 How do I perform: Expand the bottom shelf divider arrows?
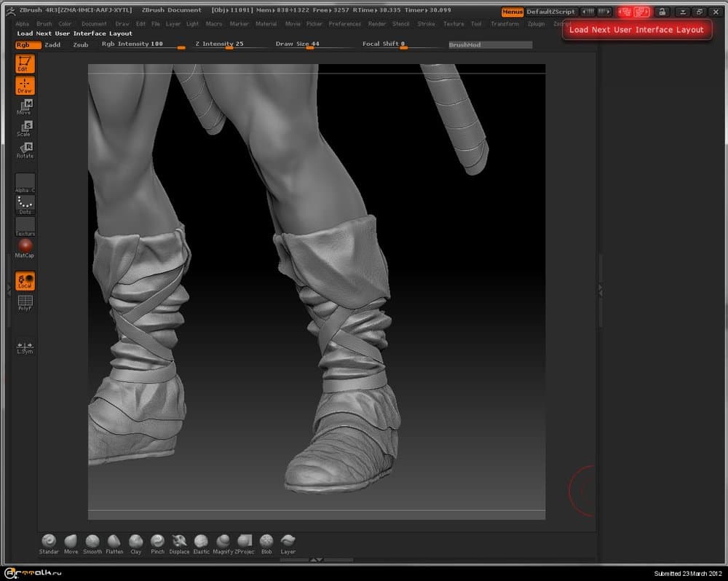pyautogui.click(x=316, y=560)
